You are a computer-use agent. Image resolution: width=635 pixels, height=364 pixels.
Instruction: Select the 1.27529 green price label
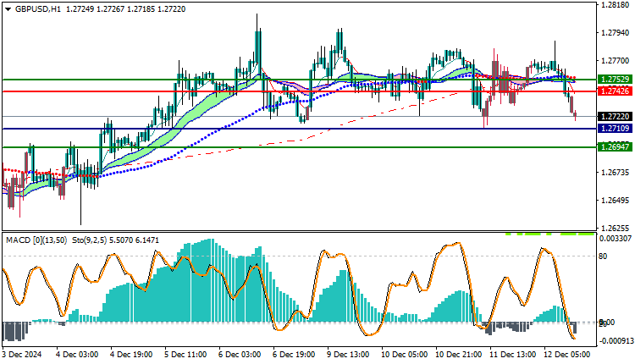616,80
